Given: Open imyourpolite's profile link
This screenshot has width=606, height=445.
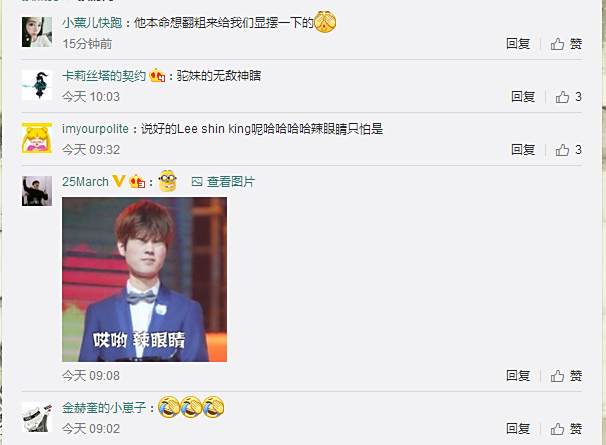Looking at the screenshot, I should pyautogui.click(x=95, y=129).
